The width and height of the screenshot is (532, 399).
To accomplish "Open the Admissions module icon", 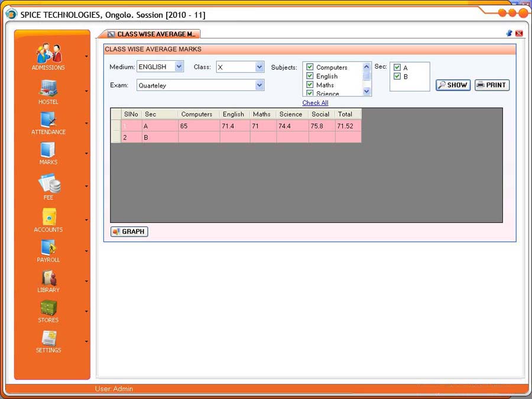I will [x=48, y=54].
